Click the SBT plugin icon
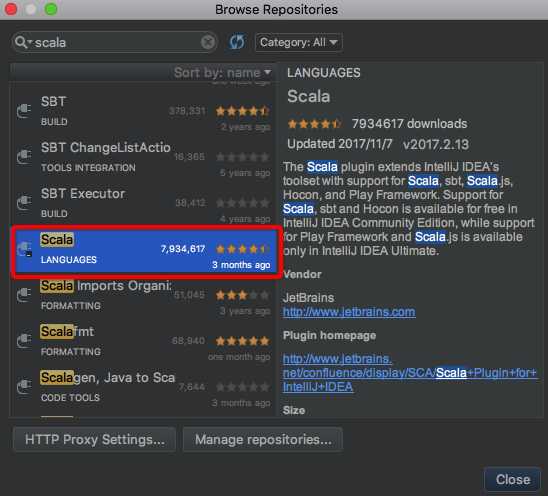Screen dimensions: 548x496 (24, 111)
